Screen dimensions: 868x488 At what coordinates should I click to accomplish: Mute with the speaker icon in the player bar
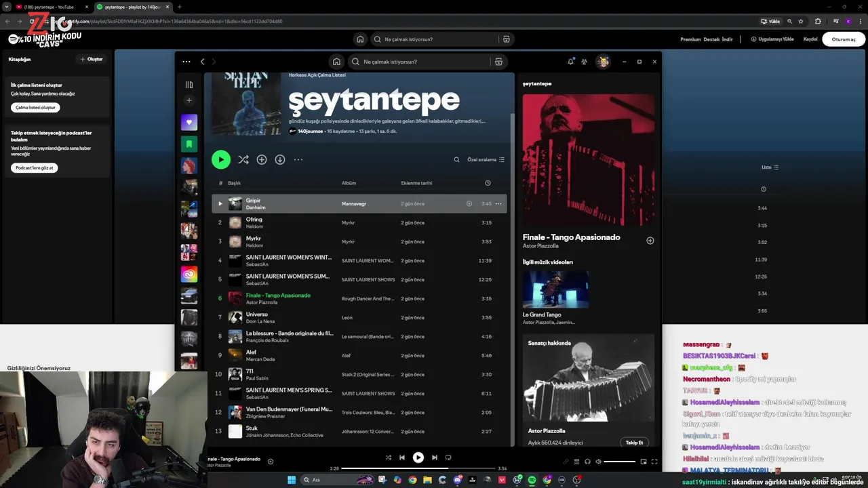point(598,462)
